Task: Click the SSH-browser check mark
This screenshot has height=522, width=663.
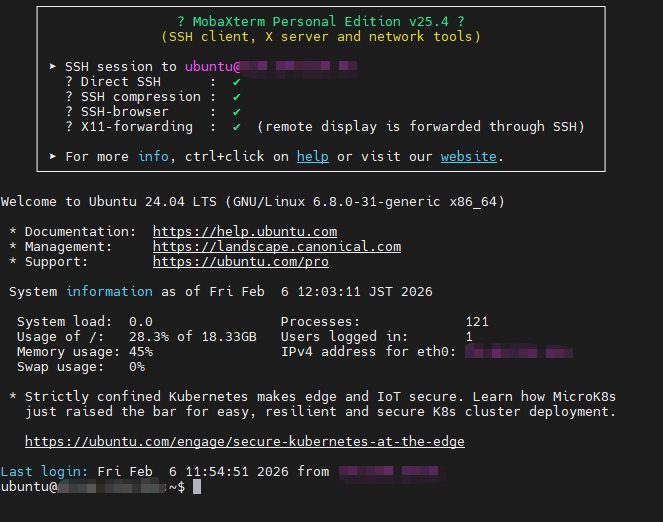Action: [236, 112]
